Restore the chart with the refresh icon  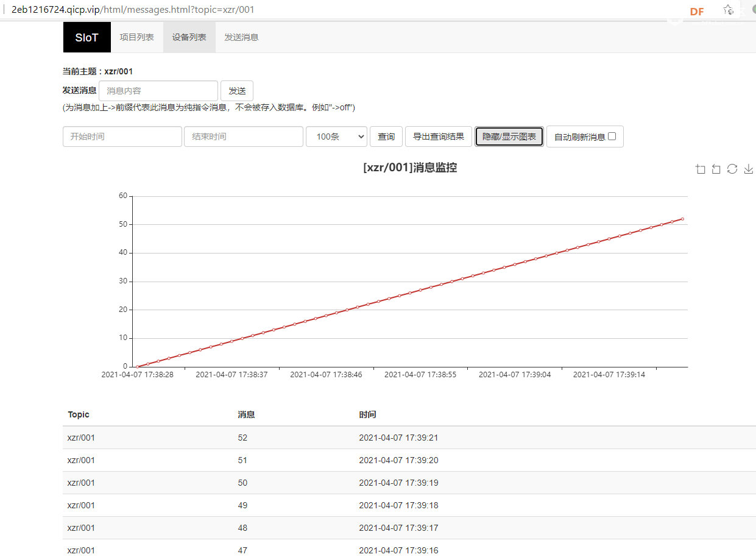[732, 169]
